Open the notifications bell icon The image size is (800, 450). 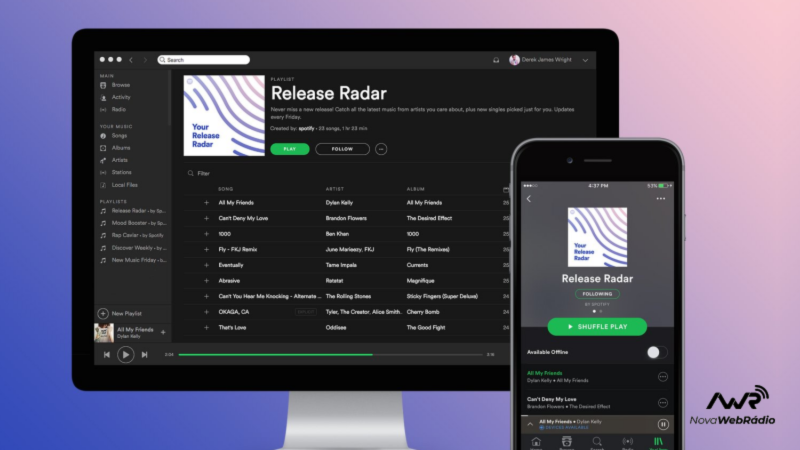pos(496,60)
